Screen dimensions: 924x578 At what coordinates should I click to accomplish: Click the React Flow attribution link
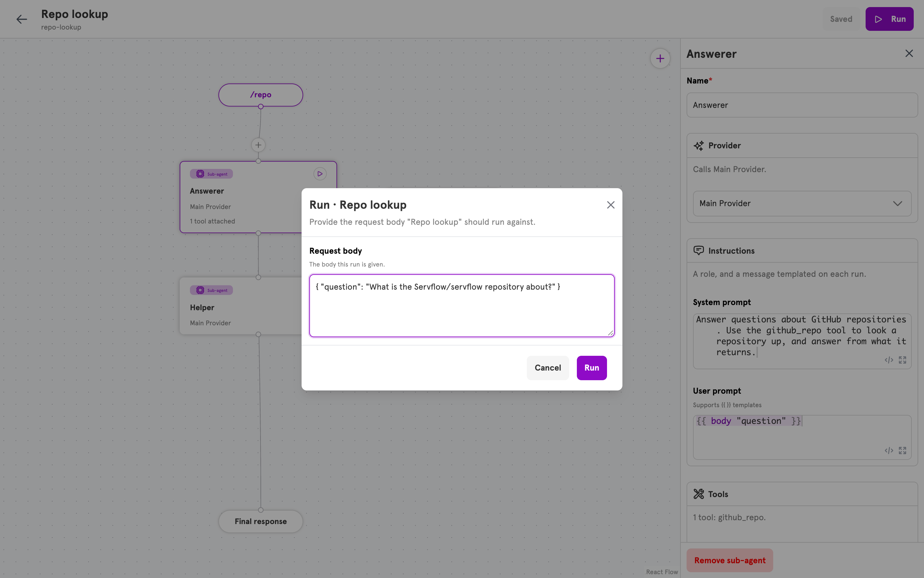[x=662, y=572]
